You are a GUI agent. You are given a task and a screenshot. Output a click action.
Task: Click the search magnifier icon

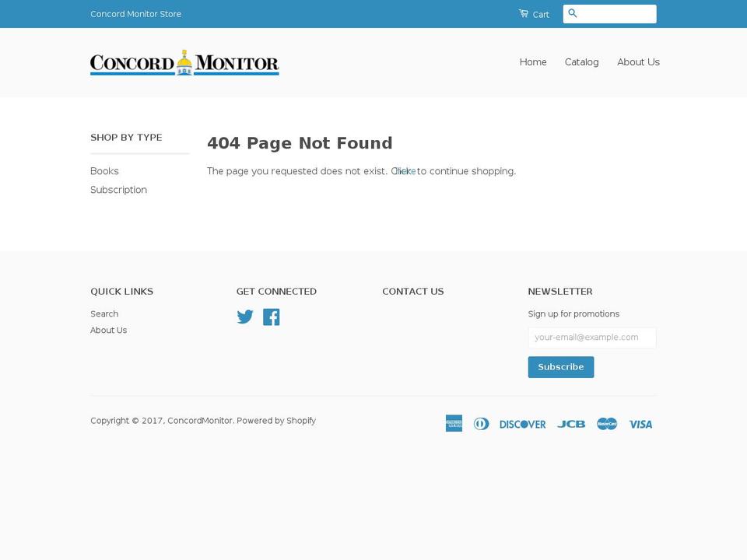(x=573, y=13)
